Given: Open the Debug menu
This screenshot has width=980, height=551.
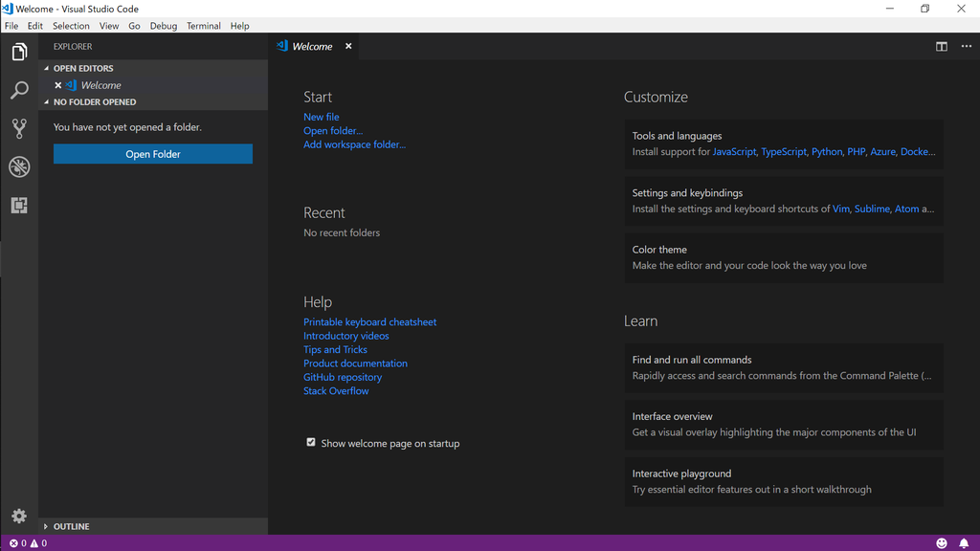Looking at the screenshot, I should (x=163, y=26).
